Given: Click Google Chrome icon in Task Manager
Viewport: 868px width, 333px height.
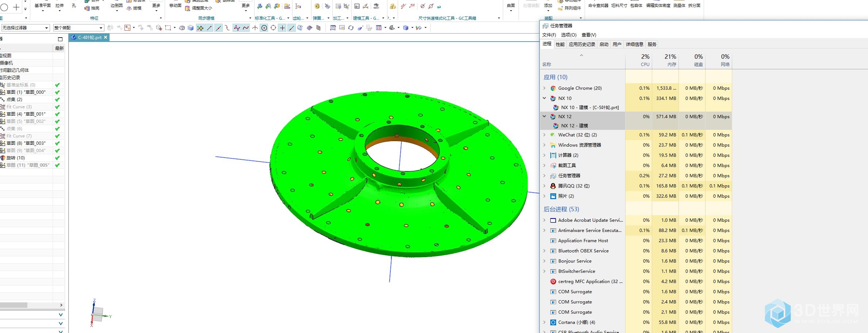Looking at the screenshot, I should click(x=553, y=88).
